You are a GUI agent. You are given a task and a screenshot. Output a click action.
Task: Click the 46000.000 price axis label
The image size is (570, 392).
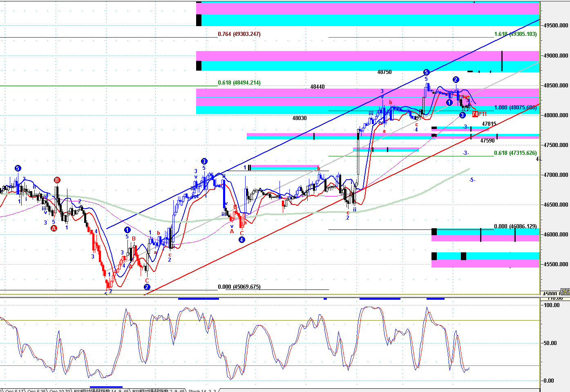click(556, 234)
